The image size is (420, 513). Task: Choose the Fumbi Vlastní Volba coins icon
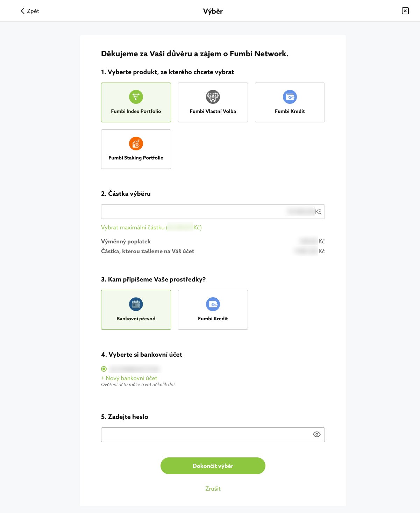click(213, 97)
